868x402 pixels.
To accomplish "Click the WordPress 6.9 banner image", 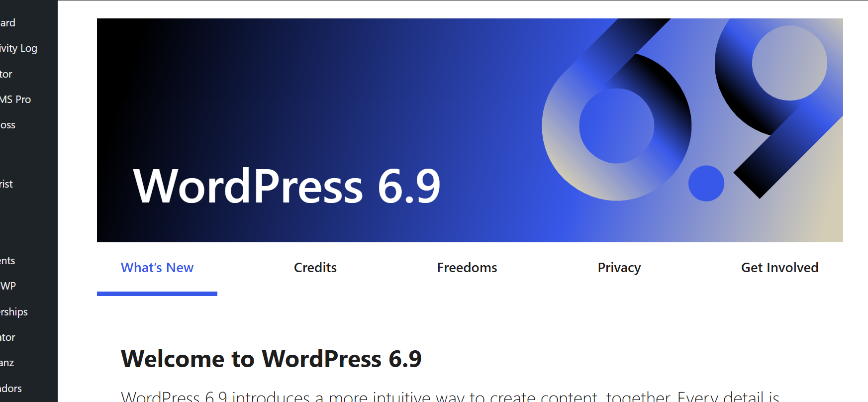I will click(x=470, y=130).
